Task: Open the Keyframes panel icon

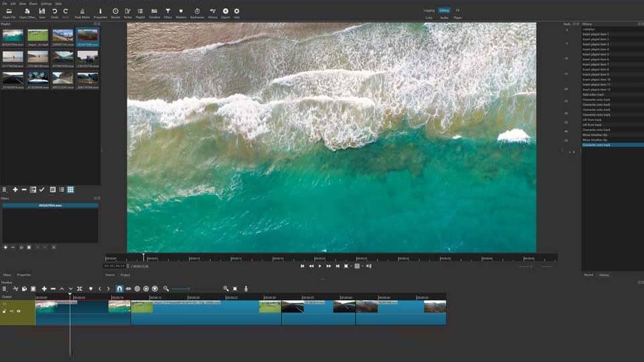Action: pos(197,11)
